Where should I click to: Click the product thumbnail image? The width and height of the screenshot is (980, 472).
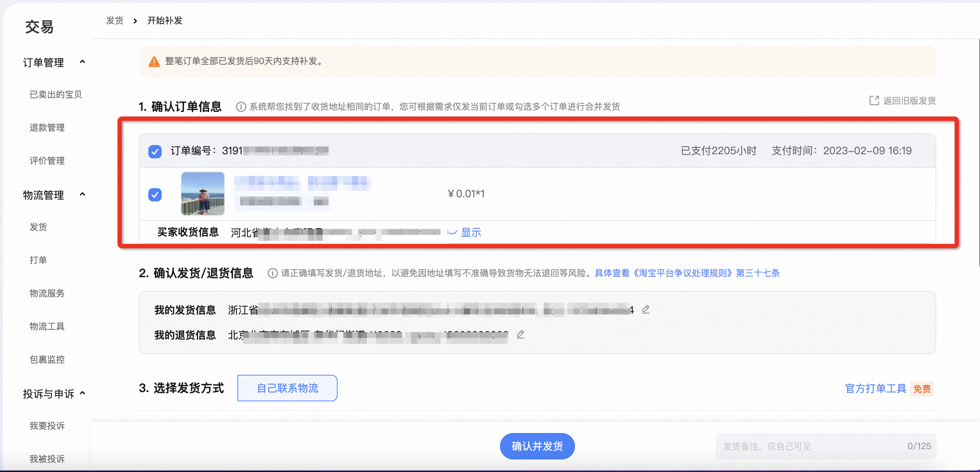coord(202,194)
